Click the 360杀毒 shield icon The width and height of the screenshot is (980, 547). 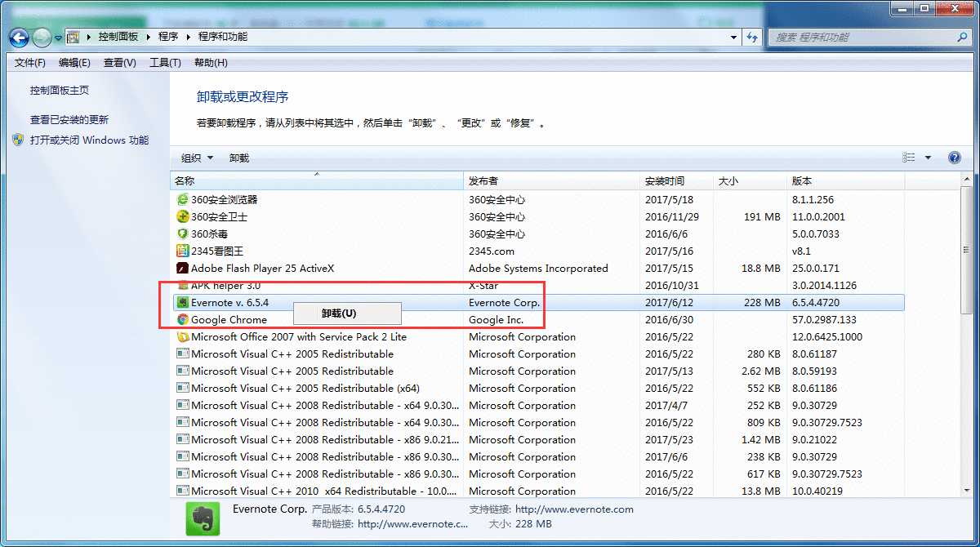(183, 234)
